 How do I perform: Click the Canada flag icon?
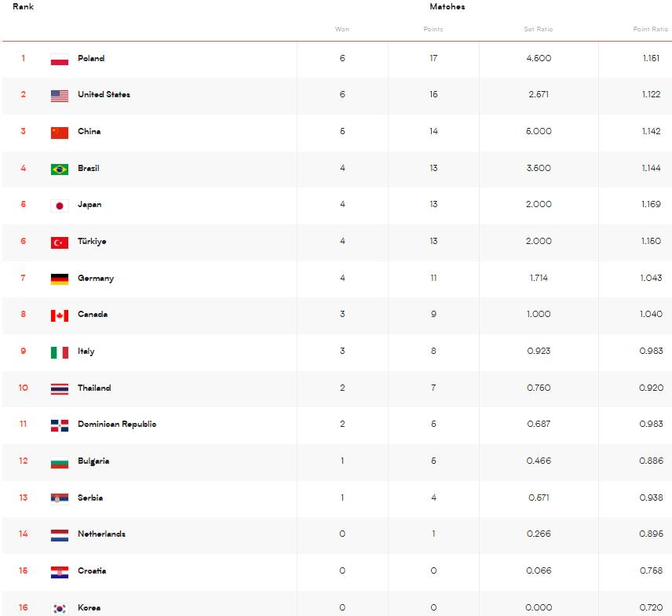(x=60, y=315)
